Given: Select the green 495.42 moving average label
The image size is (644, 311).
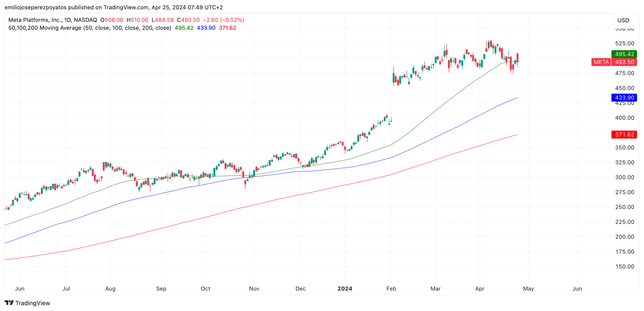Looking at the screenshot, I should (624, 54).
